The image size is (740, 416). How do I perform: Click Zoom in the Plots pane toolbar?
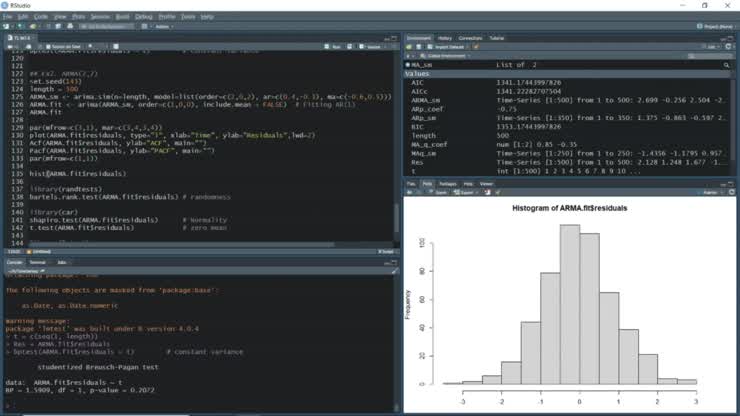coord(438,193)
